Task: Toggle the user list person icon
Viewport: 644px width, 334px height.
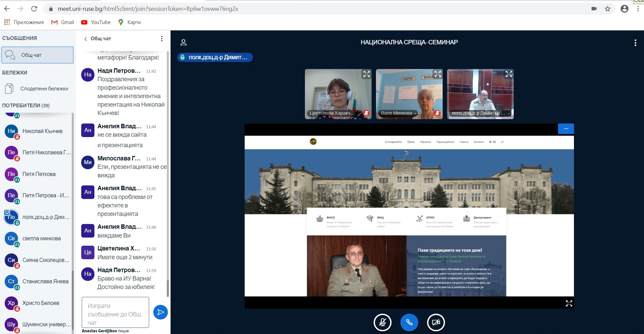Action: pyautogui.click(x=183, y=42)
